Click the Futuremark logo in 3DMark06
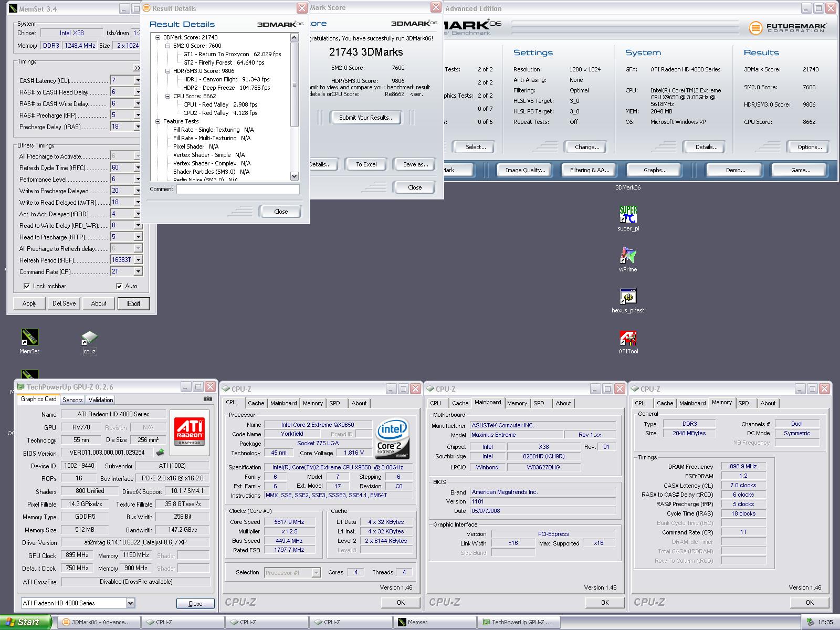Screen dimensions: 840x630 (787, 27)
